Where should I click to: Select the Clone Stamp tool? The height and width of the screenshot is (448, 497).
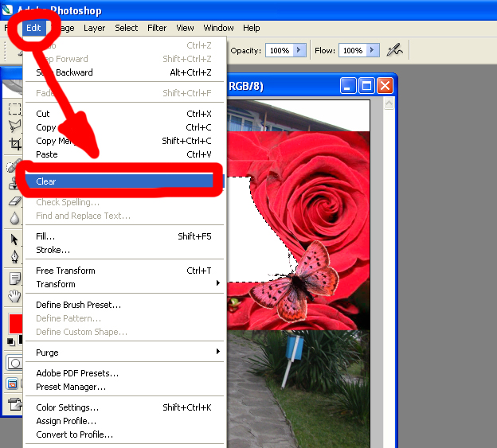click(x=14, y=183)
